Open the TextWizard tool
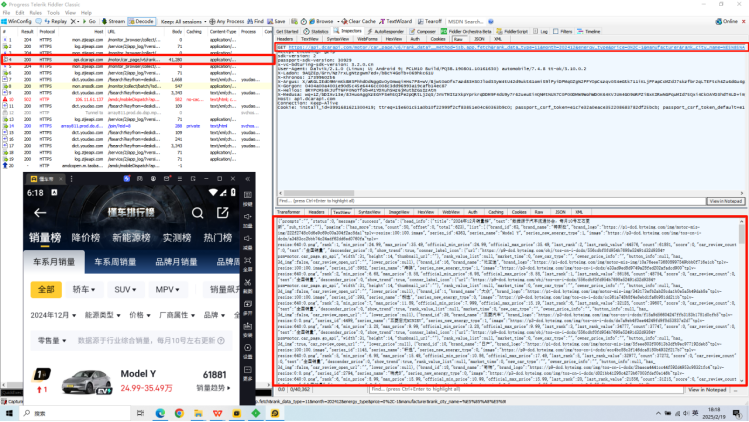 click(396, 22)
